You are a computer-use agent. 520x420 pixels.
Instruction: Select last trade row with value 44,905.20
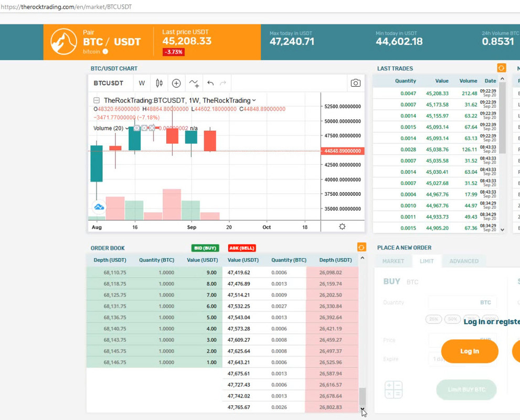pyautogui.click(x=436, y=228)
